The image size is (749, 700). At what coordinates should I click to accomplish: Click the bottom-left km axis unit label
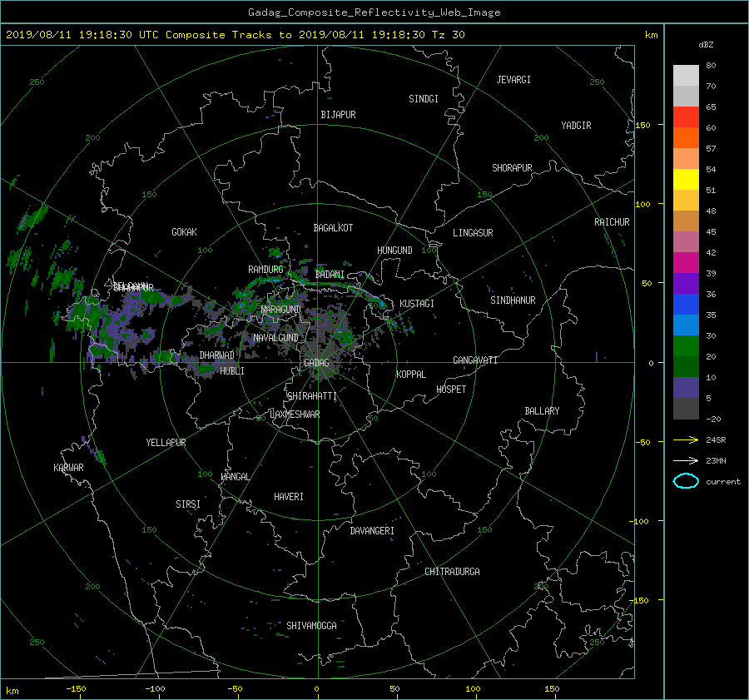click(x=12, y=691)
